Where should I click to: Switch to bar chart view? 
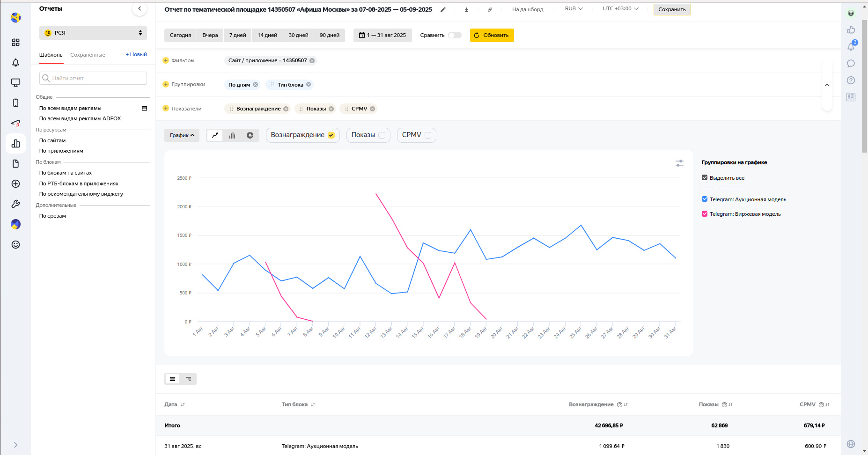(232, 135)
